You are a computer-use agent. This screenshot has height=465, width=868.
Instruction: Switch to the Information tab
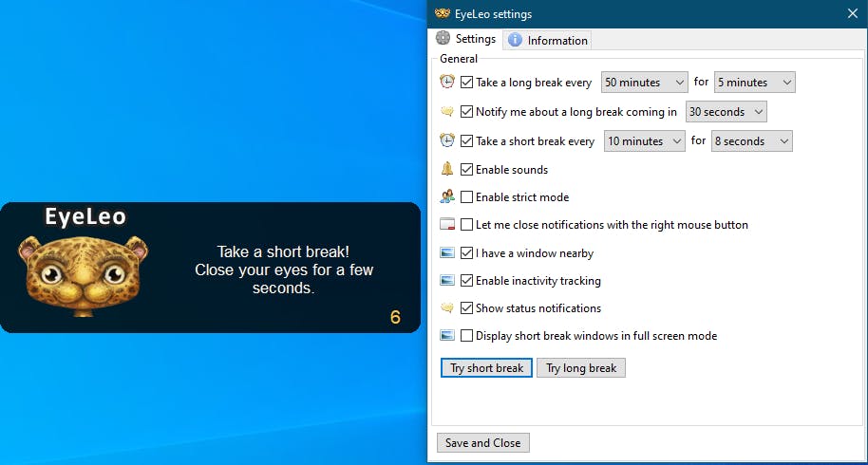click(x=547, y=41)
